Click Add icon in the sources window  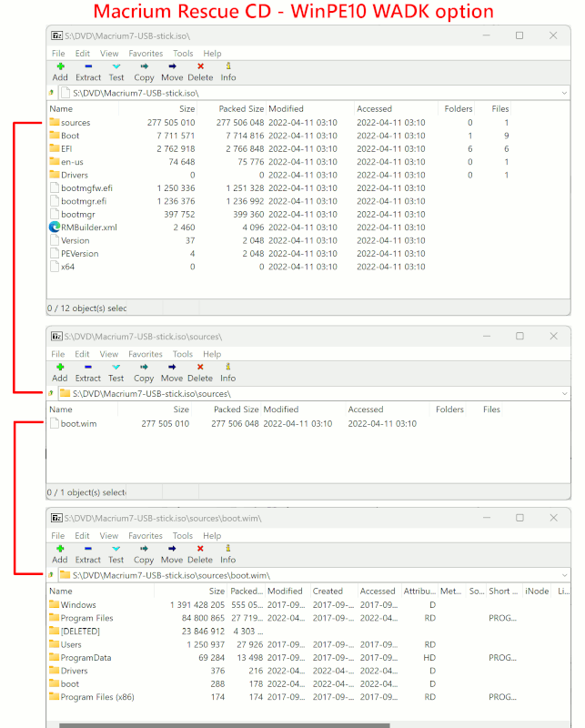point(59,367)
